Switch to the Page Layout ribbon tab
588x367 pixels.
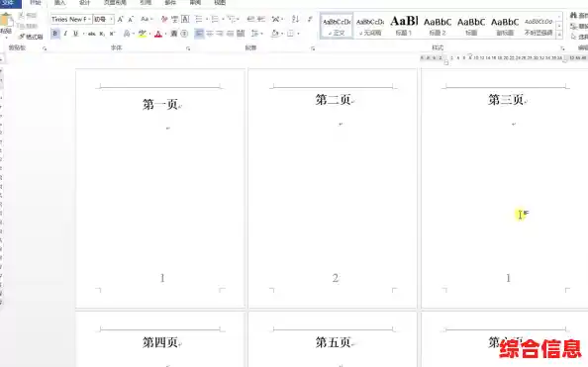pos(115,3)
